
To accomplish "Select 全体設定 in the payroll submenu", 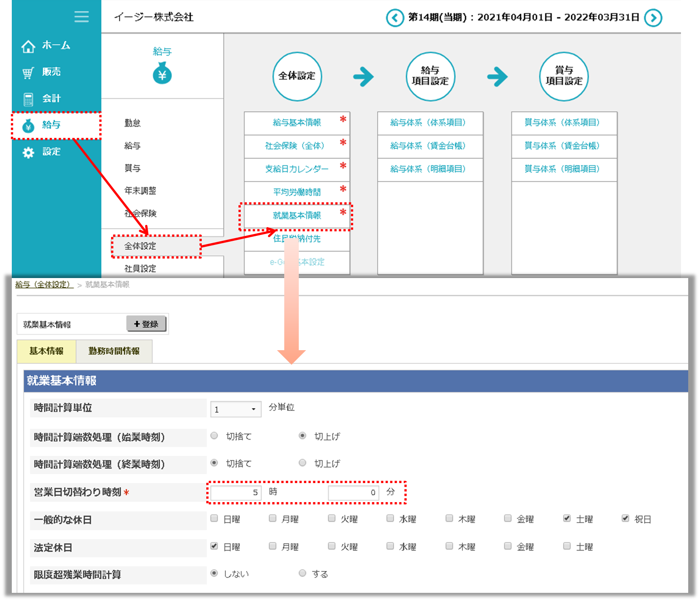I will coord(141,246).
